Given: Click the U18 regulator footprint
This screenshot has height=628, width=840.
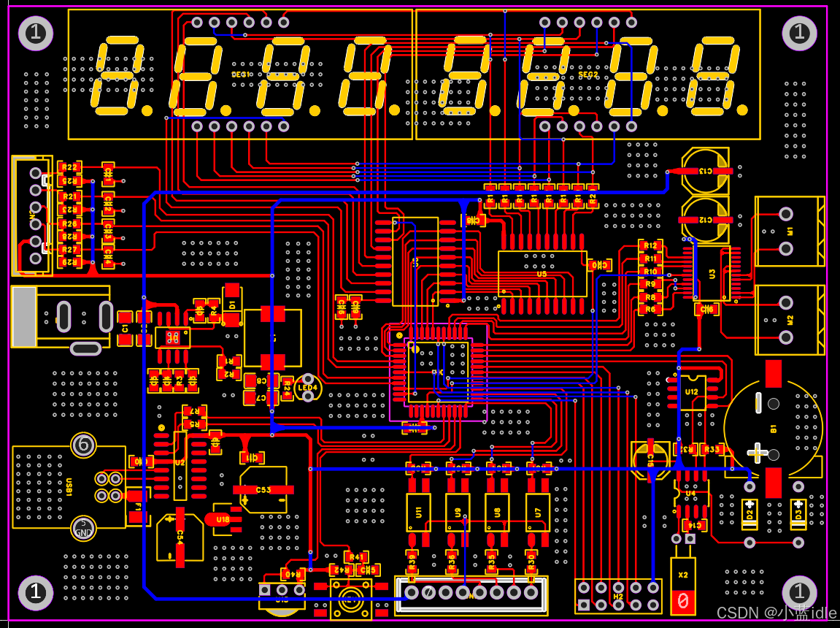Looking at the screenshot, I should [x=223, y=518].
